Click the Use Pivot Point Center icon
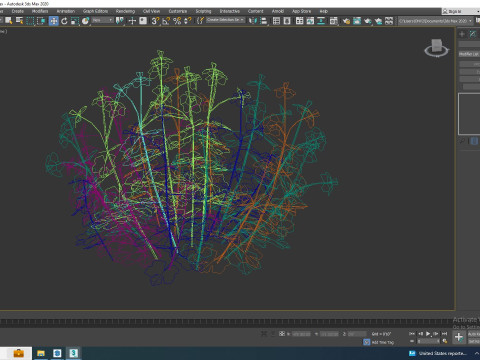Image resolution: width=480 pixels, height=360 pixels. pos(119,21)
